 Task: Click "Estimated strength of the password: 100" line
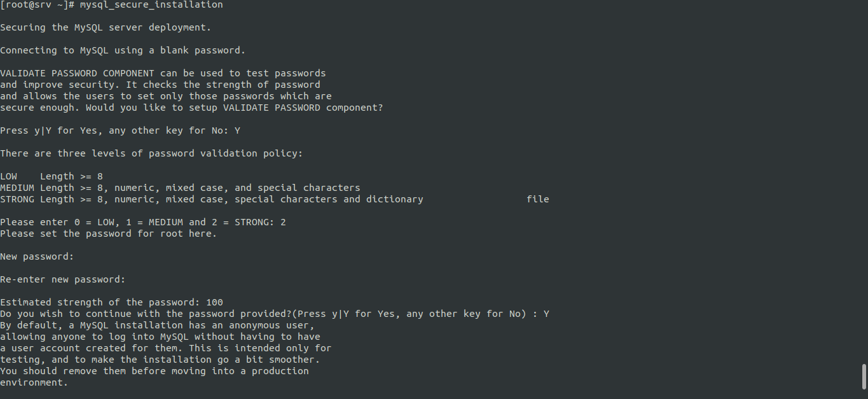(111, 302)
